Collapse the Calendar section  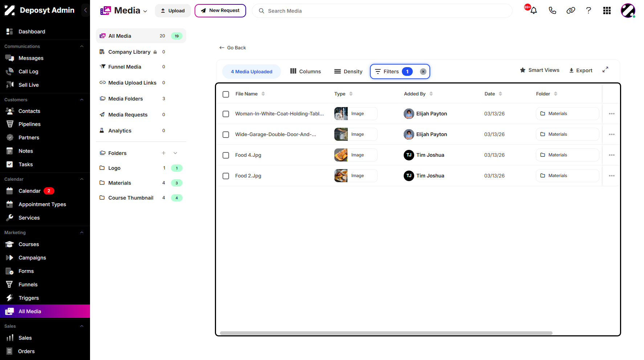[82, 179]
